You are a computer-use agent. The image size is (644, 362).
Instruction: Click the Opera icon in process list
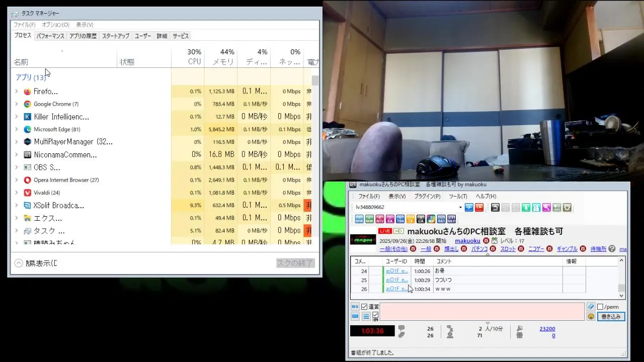[27, 180]
